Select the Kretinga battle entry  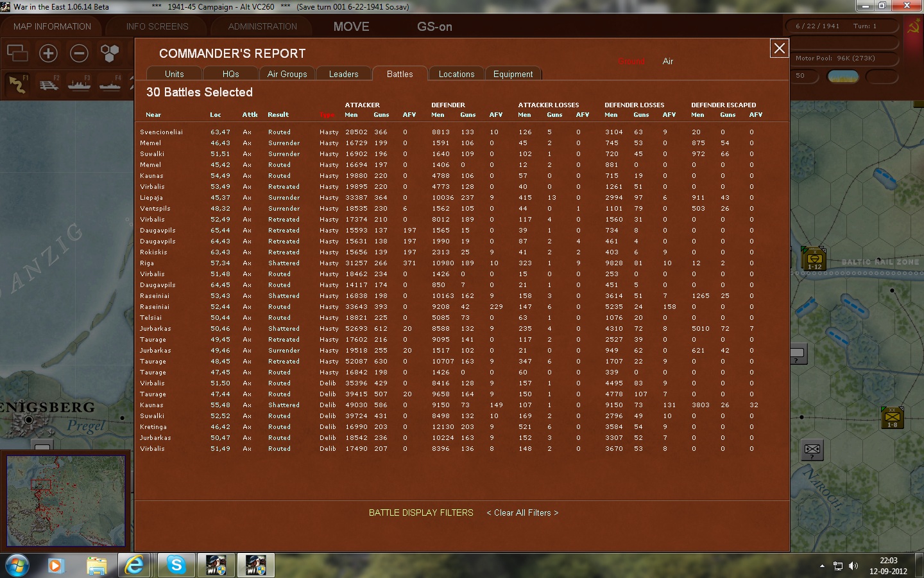(153, 426)
